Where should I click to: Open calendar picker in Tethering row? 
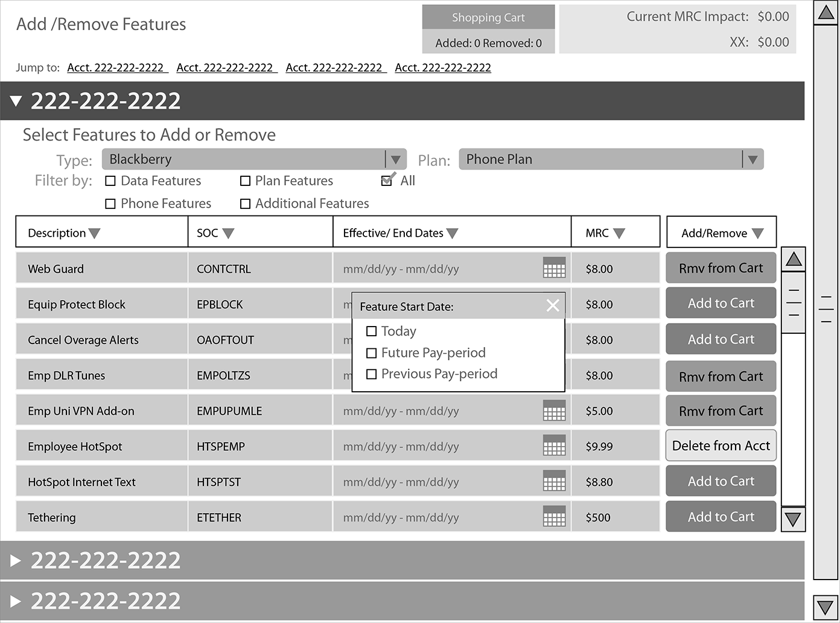554,516
